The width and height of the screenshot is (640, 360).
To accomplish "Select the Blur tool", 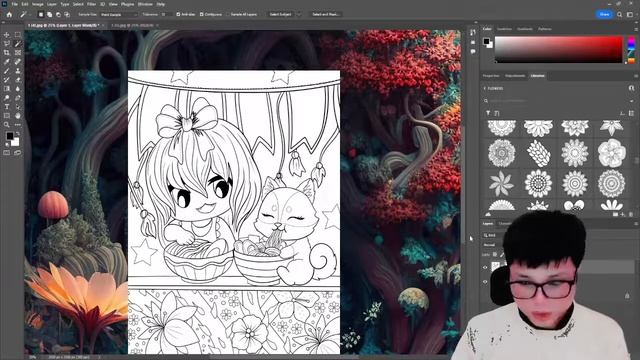I will point(18,89).
